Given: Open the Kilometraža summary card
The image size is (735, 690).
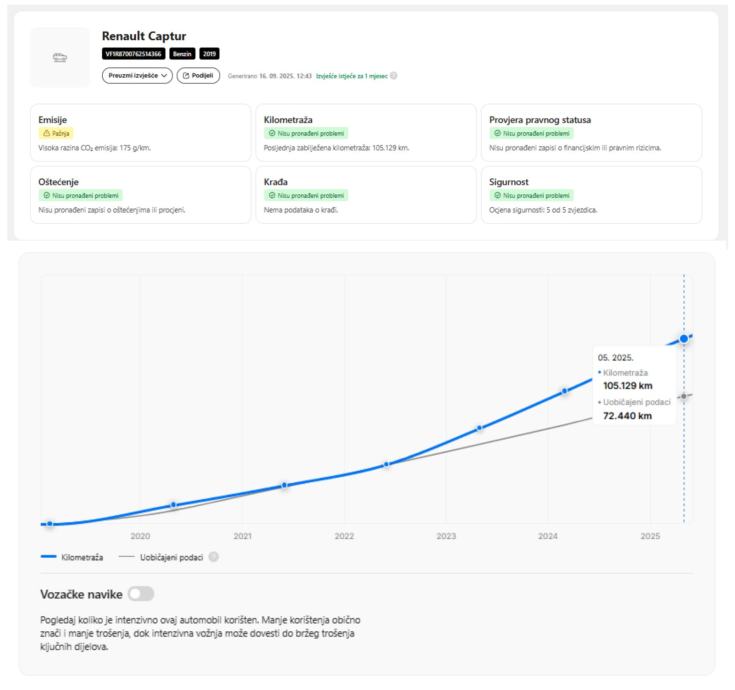Looking at the screenshot, I should (x=366, y=132).
